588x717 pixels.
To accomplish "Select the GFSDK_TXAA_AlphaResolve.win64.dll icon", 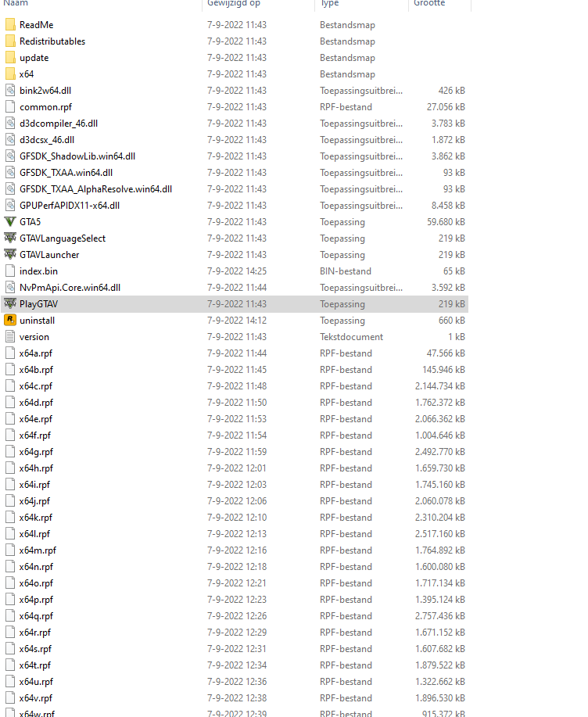I will pyautogui.click(x=10, y=189).
